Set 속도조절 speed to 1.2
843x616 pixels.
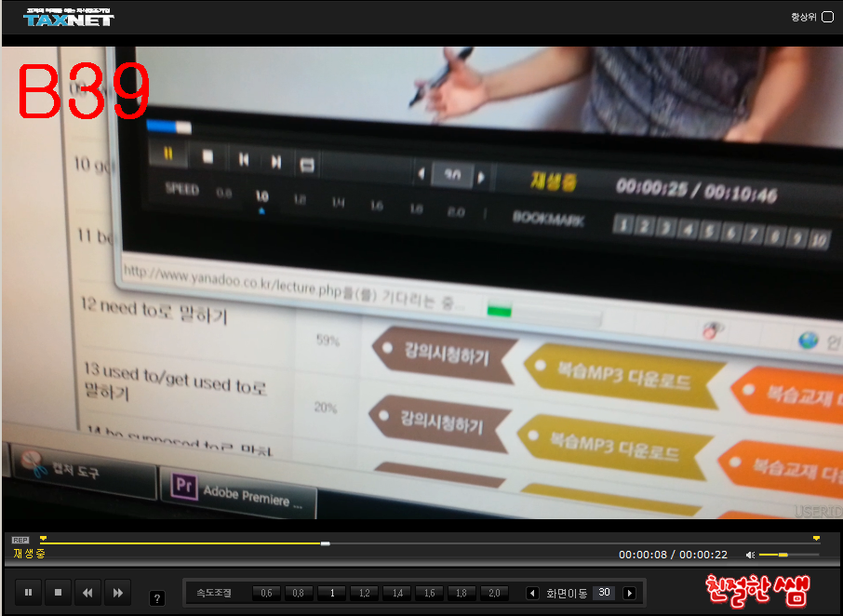pos(364,593)
